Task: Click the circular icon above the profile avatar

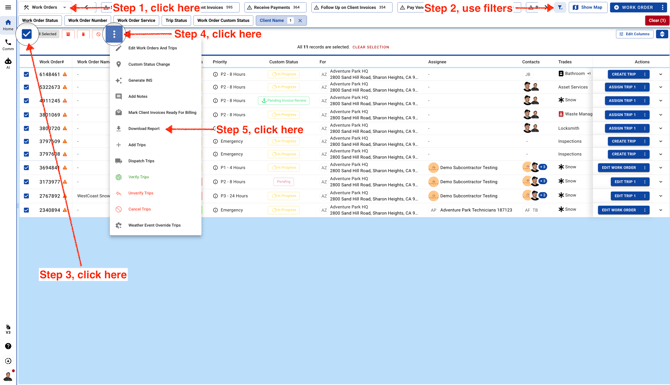Action: pos(8,361)
